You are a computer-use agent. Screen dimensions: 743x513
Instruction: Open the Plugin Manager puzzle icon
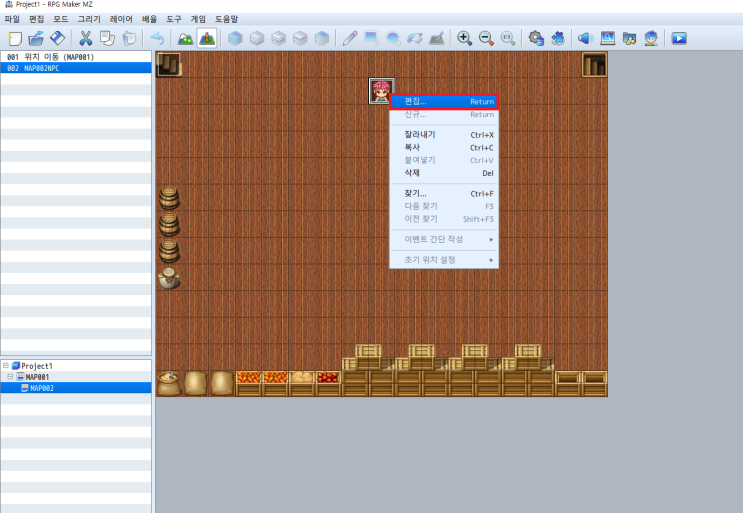pos(558,38)
